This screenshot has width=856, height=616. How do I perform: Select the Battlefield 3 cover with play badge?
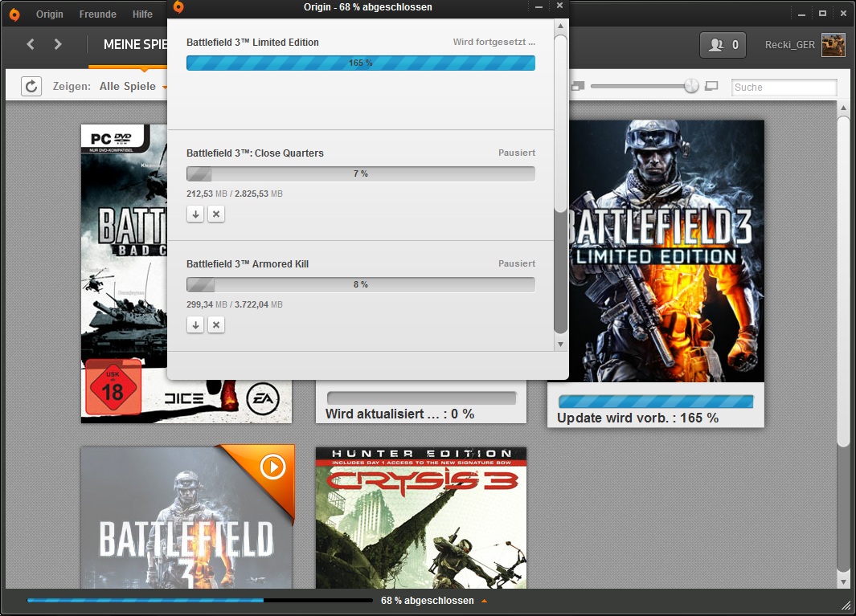coord(186,516)
